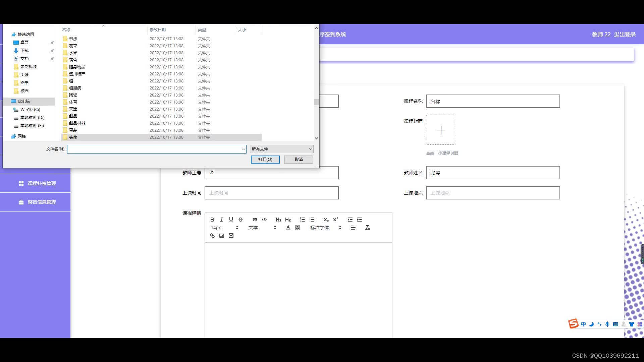Open the 标准字体 font family dropdown

pyautogui.click(x=325, y=228)
